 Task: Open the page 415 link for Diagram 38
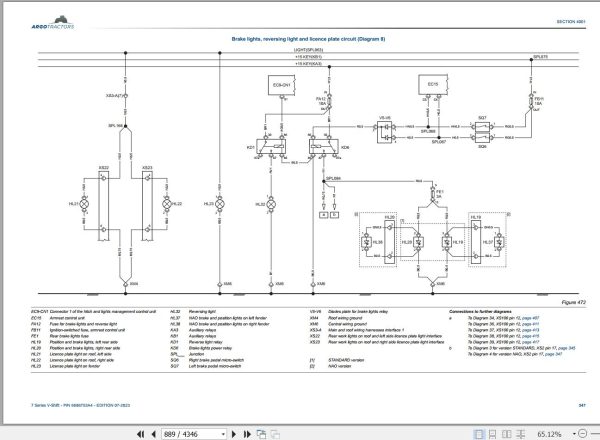point(530,336)
